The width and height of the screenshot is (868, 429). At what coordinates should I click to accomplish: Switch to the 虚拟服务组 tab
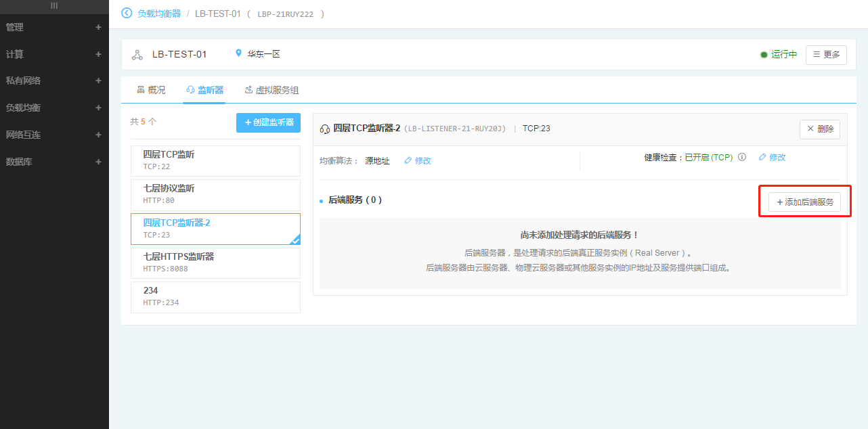coord(272,90)
